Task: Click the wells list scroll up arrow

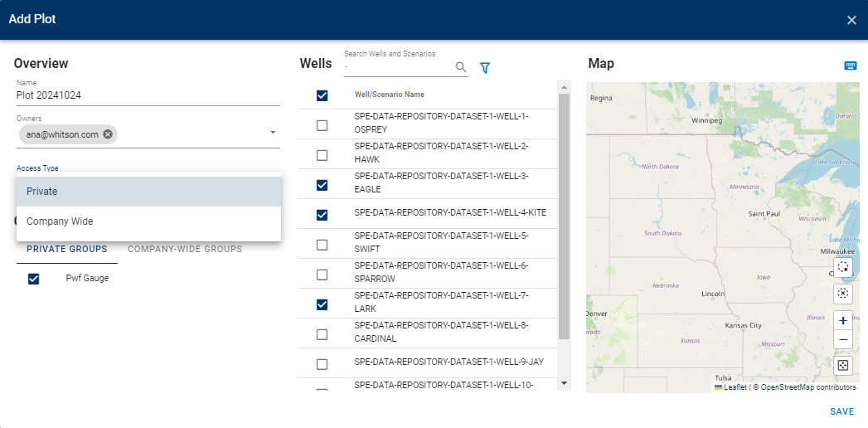Action: pyautogui.click(x=564, y=87)
